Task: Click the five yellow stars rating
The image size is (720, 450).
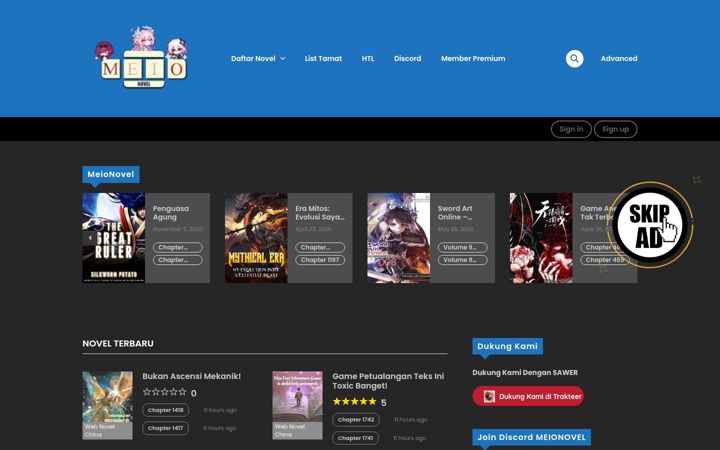Action: coord(354,401)
